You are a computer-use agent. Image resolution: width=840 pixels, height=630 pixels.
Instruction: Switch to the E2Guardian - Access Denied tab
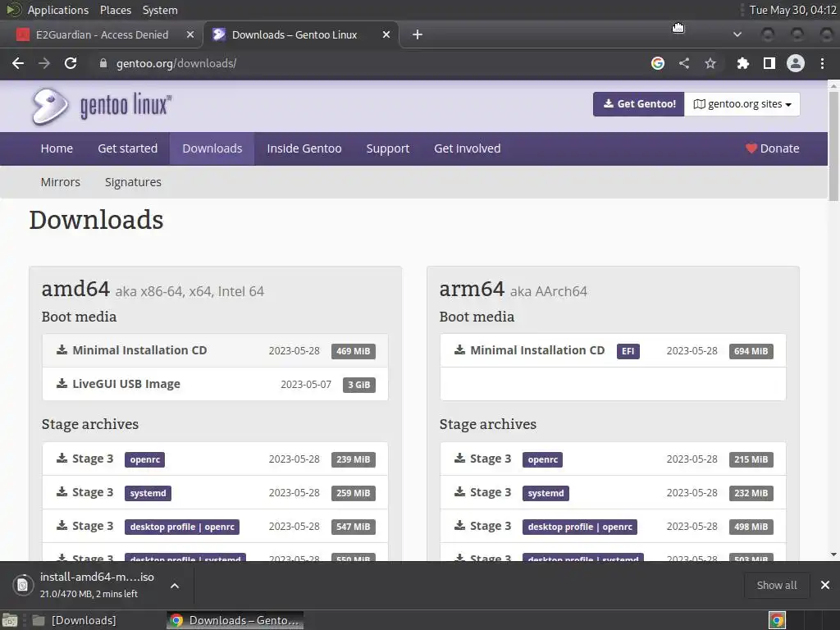101,34
